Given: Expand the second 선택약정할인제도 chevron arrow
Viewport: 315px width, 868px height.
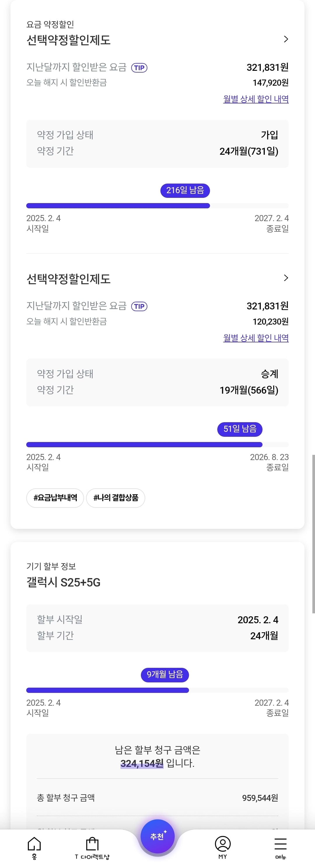Looking at the screenshot, I should click(286, 278).
